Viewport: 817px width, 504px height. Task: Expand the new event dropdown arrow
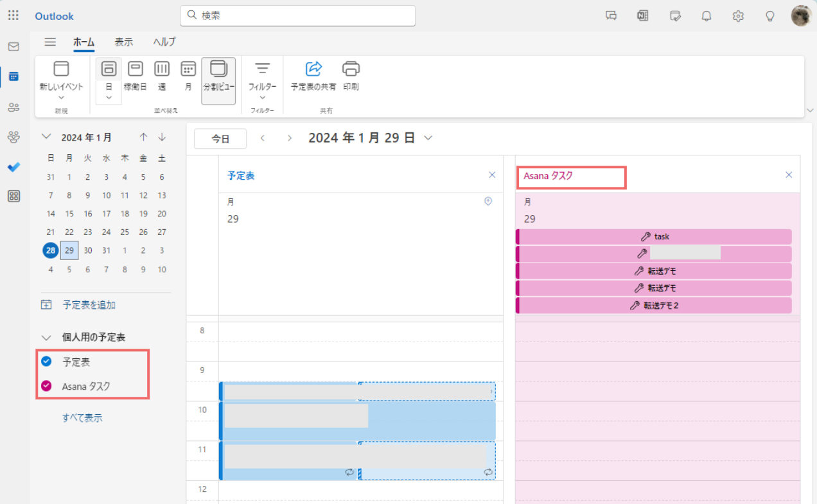coord(61,98)
